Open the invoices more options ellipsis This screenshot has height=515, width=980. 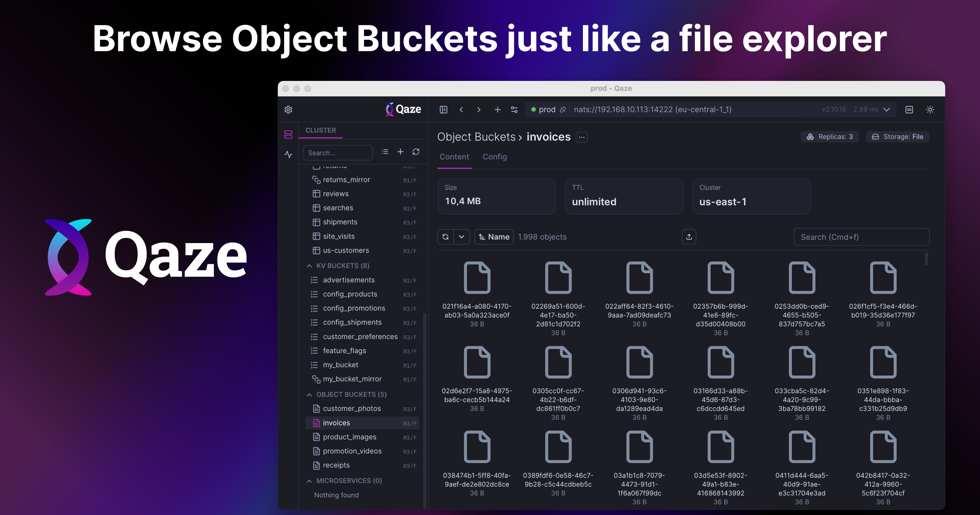[x=581, y=137]
